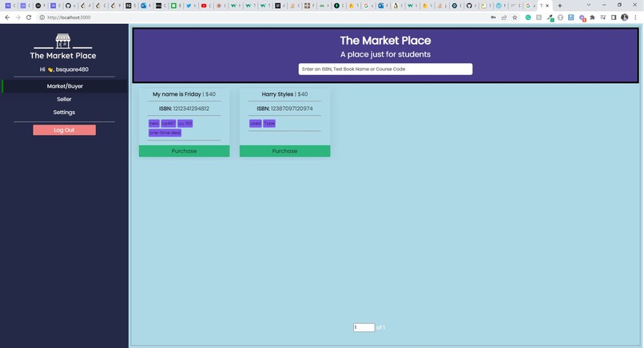Image resolution: width=644 pixels, height=348 pixels.
Task: Switch to the YouTube tab
Action: (204, 6)
